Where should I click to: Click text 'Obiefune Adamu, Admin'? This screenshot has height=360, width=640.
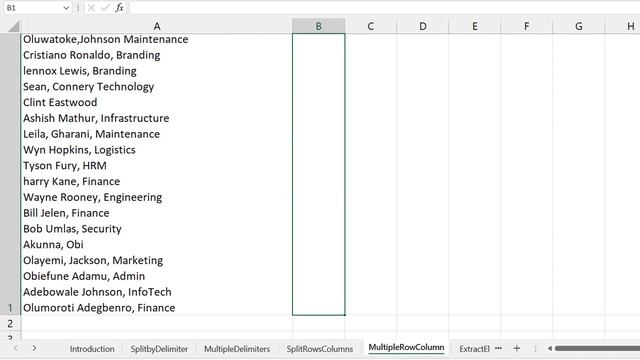(84, 276)
